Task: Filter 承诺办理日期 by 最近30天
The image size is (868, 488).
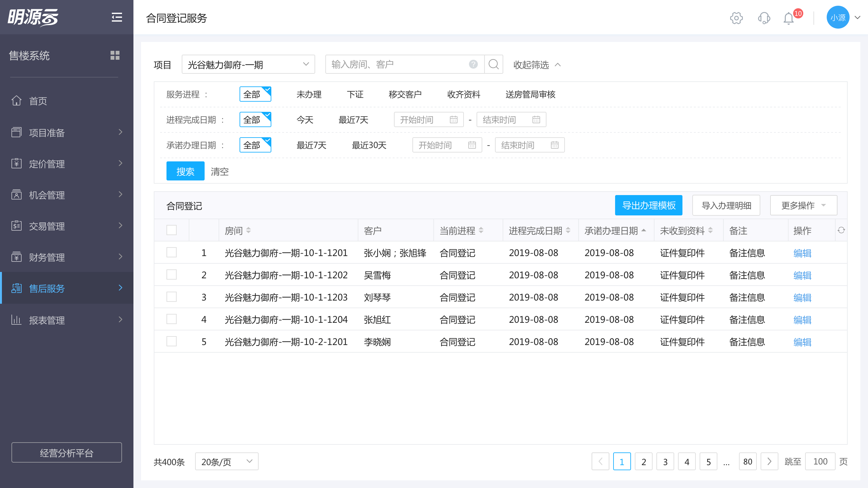Action: 369,145
